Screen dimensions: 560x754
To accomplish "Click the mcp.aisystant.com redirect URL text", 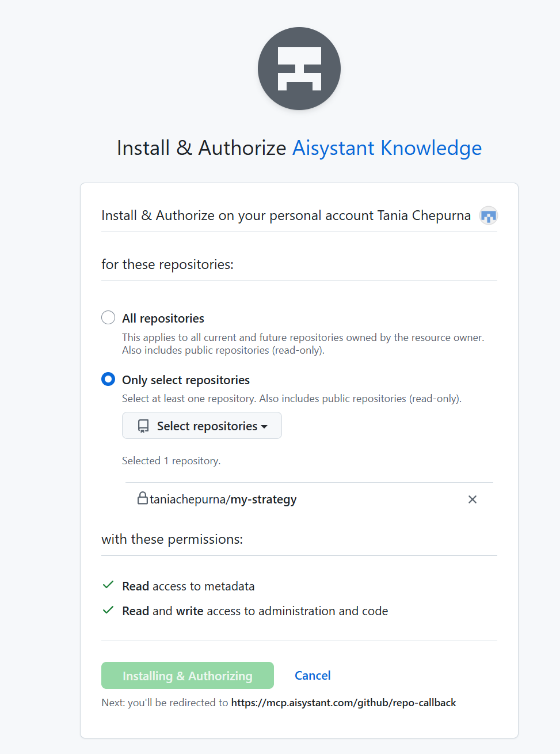I will [x=343, y=703].
